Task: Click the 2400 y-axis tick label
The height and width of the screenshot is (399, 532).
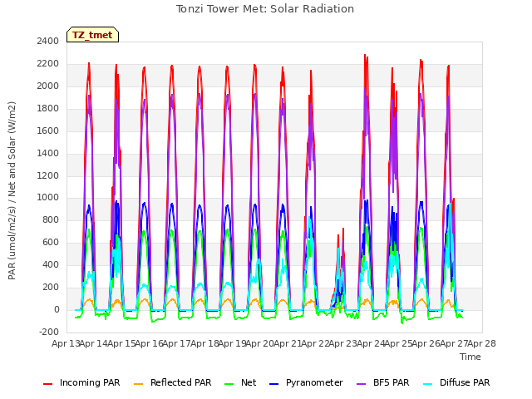Action: 48,42
